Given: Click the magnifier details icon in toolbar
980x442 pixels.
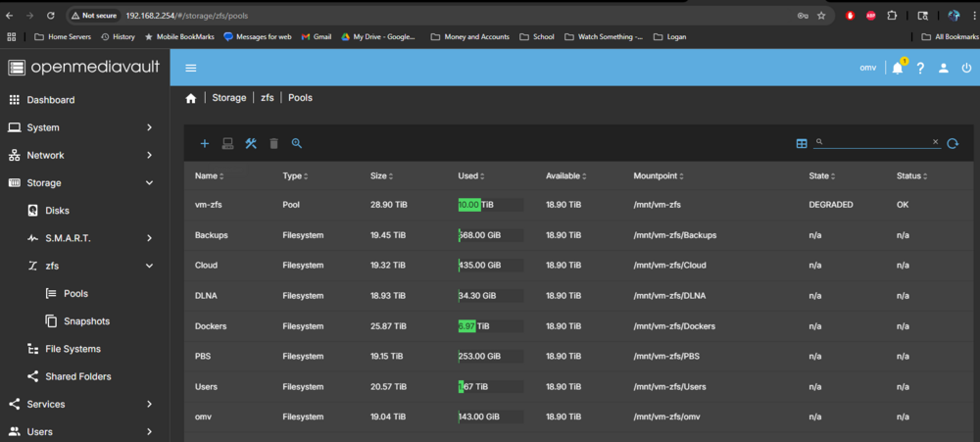Looking at the screenshot, I should pos(297,144).
